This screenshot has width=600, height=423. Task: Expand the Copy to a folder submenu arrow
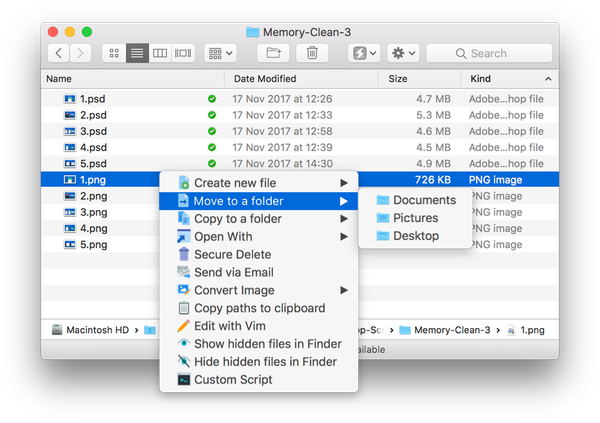344,219
